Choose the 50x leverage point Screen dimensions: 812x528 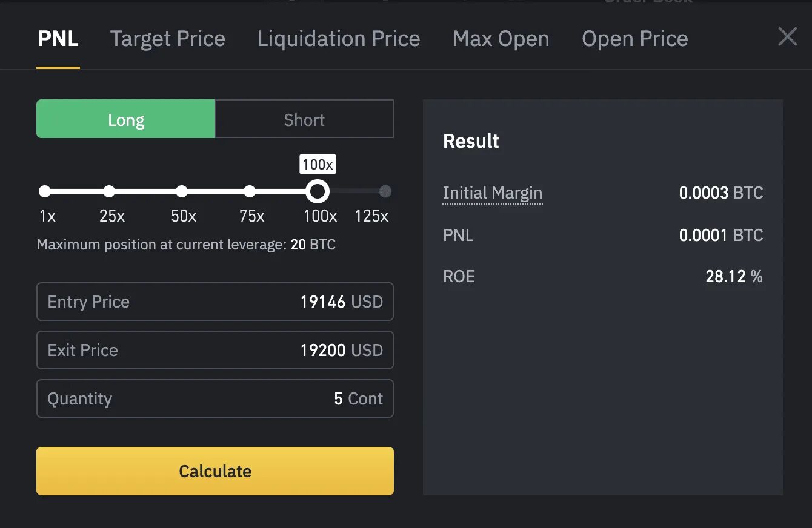182,191
